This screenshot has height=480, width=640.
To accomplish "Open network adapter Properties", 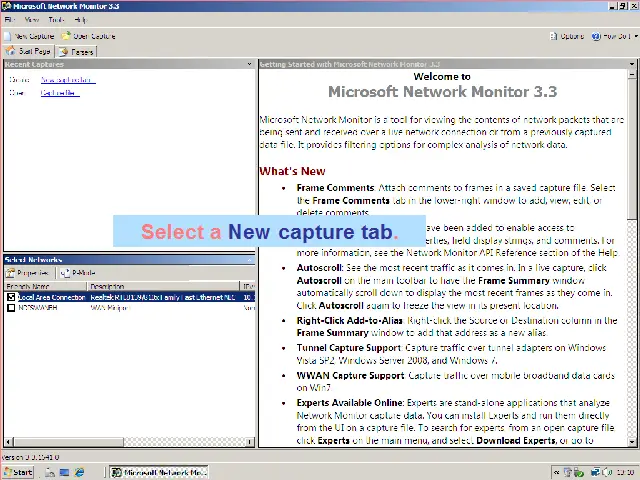I will [27, 273].
